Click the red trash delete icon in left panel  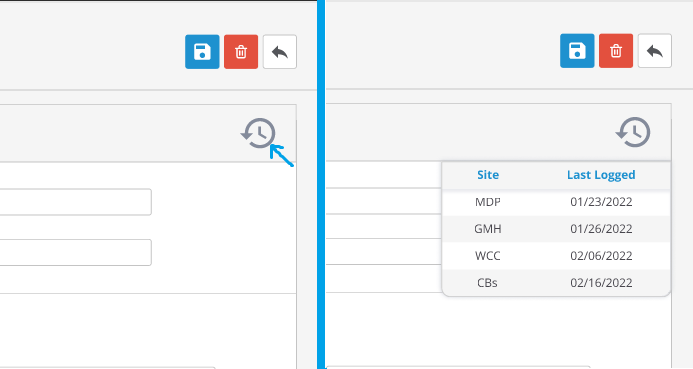point(241,52)
